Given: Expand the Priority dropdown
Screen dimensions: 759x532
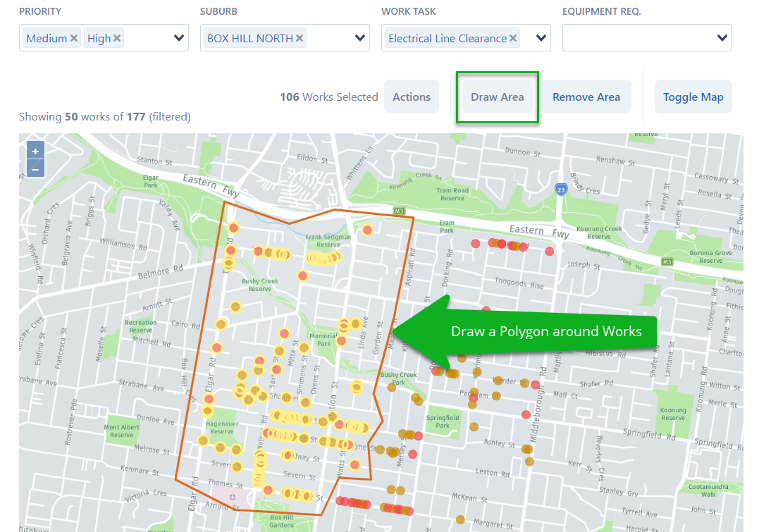Looking at the screenshot, I should tap(179, 39).
